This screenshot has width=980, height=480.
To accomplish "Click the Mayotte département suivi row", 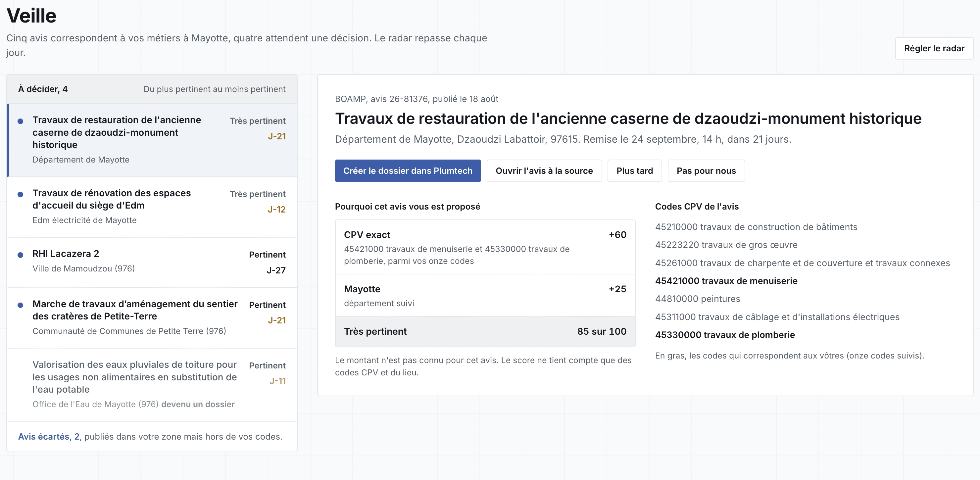I will pos(485,296).
